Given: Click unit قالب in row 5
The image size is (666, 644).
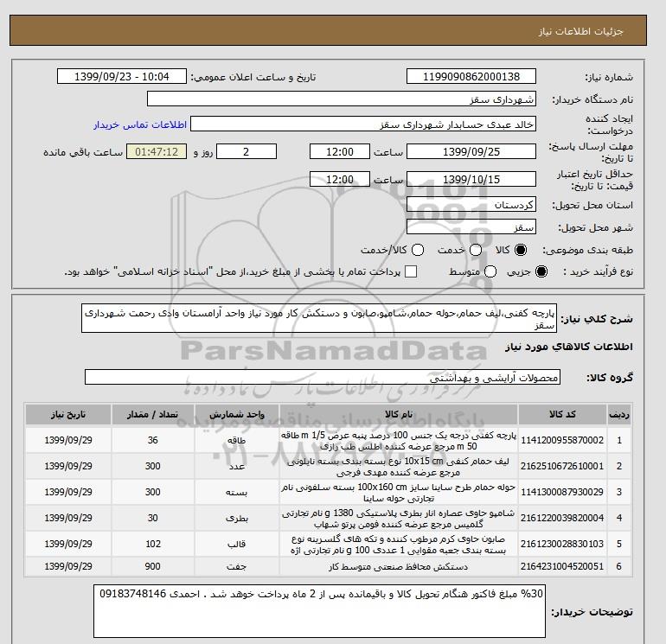Looking at the screenshot, I should 237,544.
